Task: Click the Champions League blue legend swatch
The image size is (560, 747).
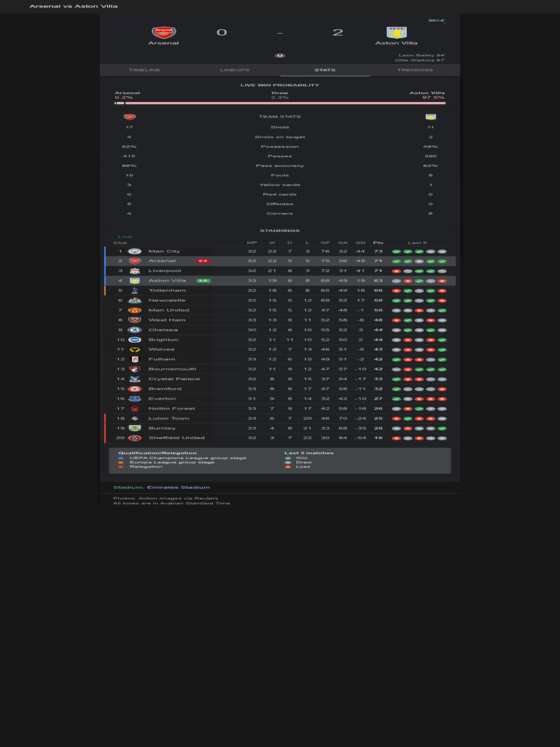Action: pos(120,458)
